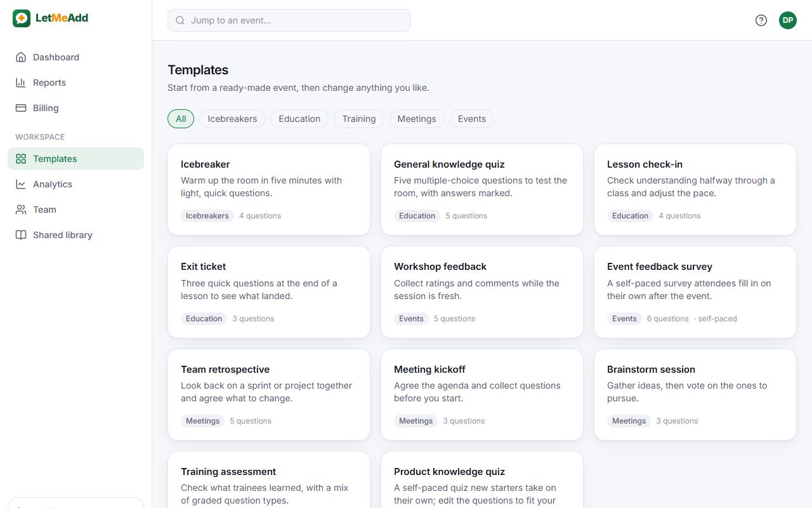Open the DP user avatar menu

coord(788,20)
